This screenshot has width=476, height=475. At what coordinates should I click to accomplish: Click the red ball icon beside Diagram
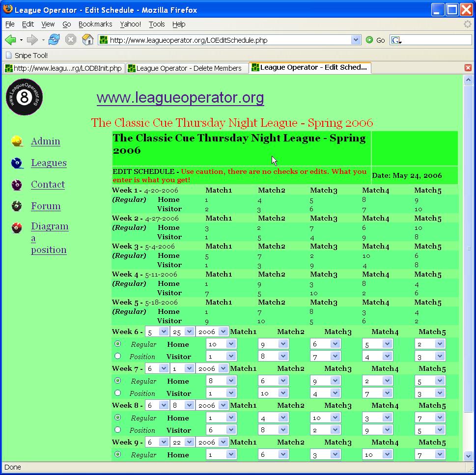coord(17,228)
